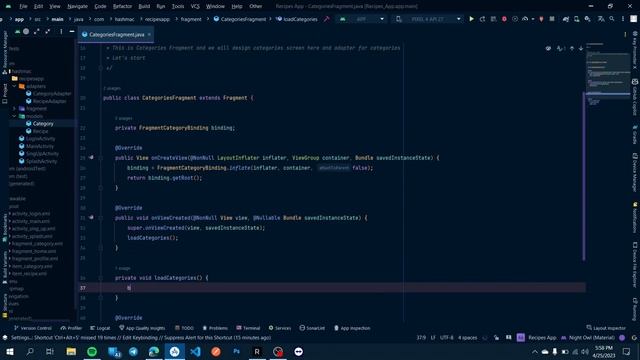Open the Layout Inspector tool window
The width and height of the screenshot is (640, 360).
(606, 328)
